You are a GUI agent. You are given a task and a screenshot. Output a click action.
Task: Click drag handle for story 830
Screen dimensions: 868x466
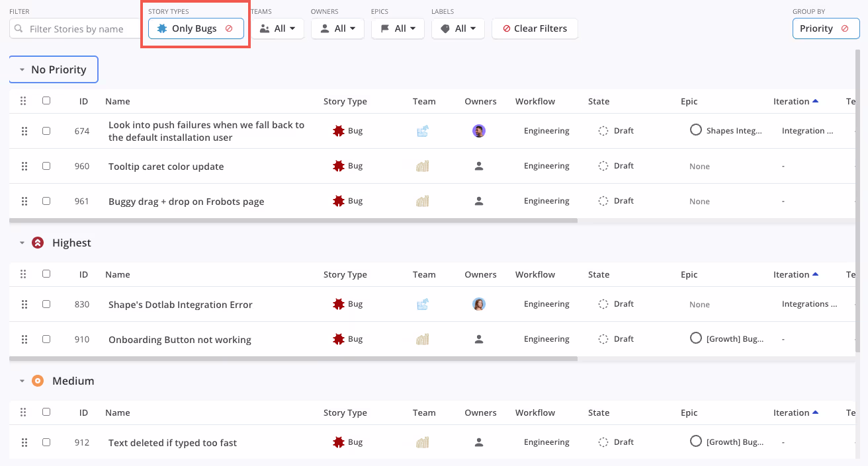point(24,304)
